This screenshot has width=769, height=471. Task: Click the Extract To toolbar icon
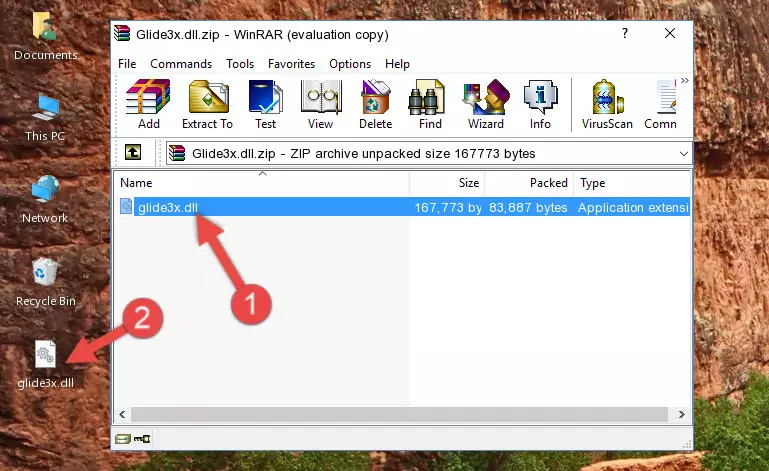pyautogui.click(x=207, y=104)
